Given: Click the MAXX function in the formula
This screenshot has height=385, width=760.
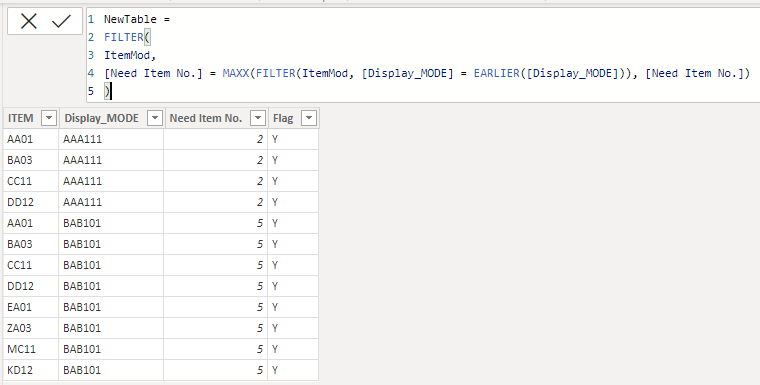Looking at the screenshot, I should [x=236, y=73].
